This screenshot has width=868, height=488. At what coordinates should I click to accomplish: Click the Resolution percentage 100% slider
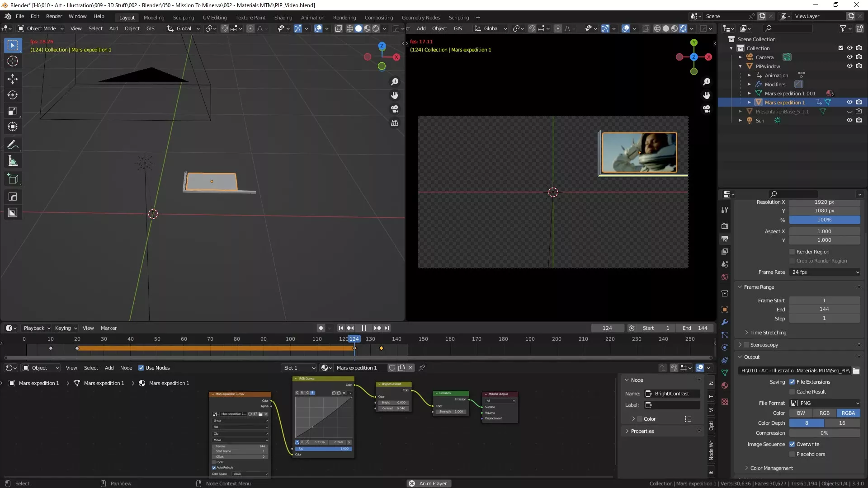tap(824, 220)
